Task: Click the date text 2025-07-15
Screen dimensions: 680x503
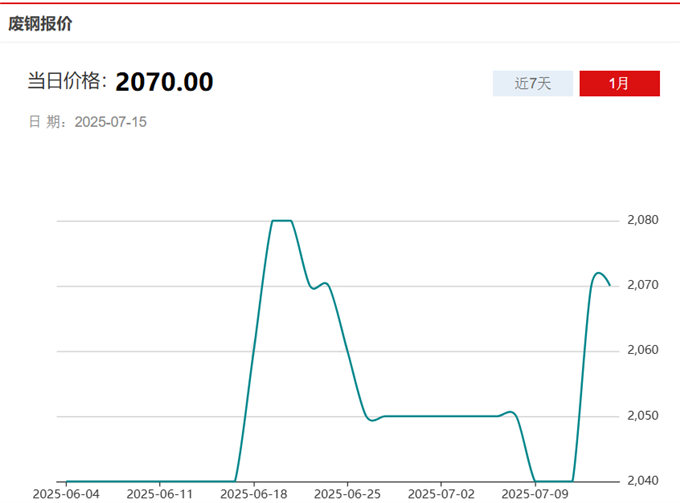Action: point(111,122)
